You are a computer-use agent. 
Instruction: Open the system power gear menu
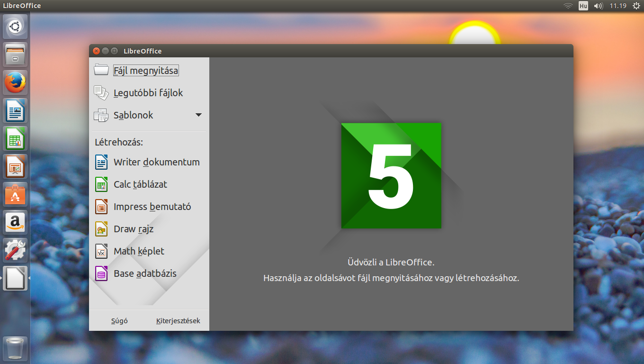pos(636,6)
